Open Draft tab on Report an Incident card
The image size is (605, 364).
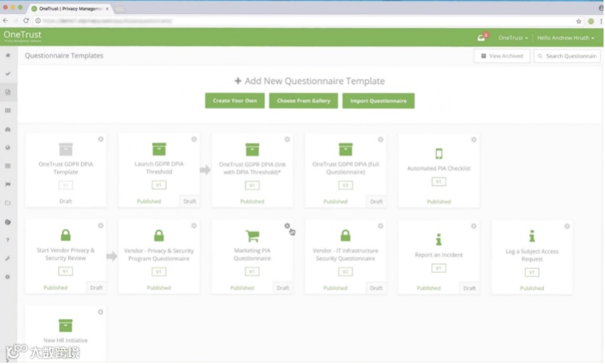point(470,289)
